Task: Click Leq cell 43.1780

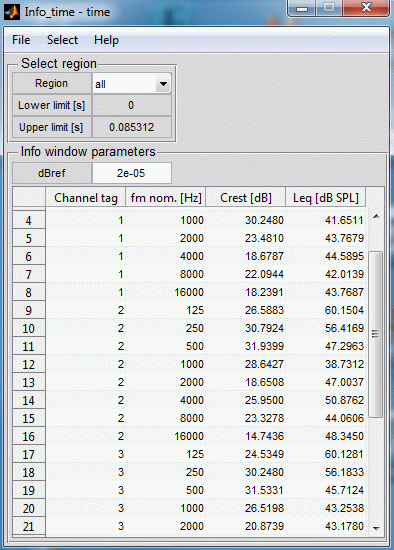Action: point(326,526)
